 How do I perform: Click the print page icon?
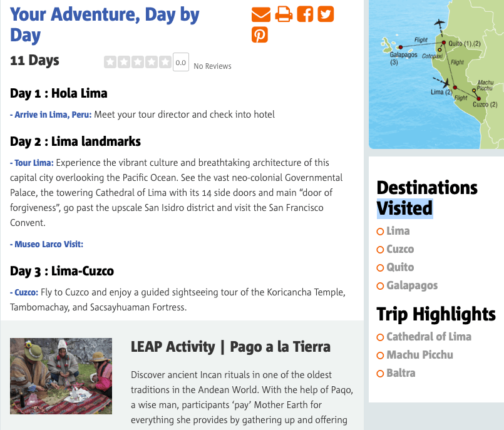[x=284, y=14]
